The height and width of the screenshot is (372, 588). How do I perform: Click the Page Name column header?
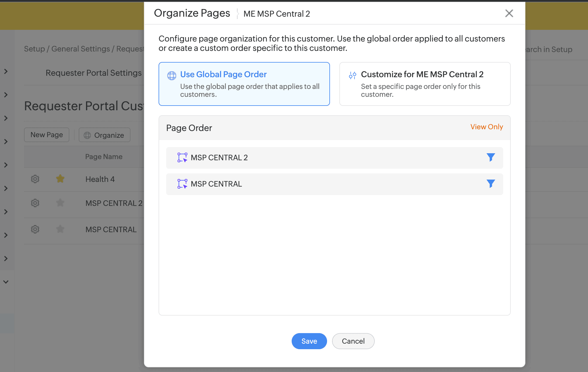104,157
